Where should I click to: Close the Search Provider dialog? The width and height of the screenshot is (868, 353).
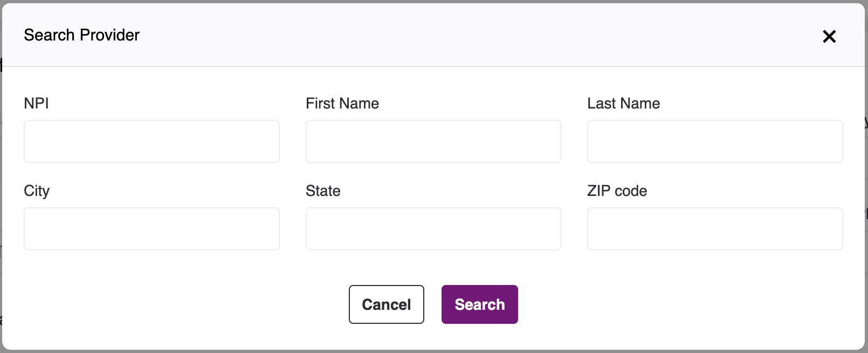click(829, 36)
